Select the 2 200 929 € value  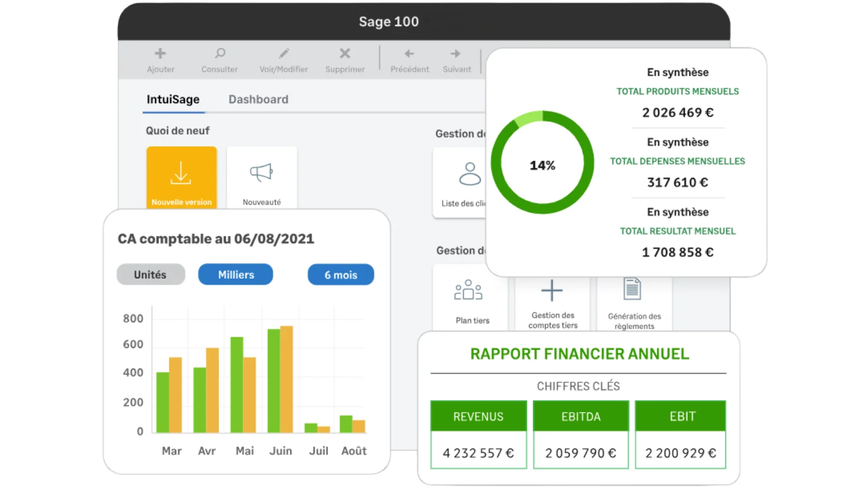coord(681,453)
